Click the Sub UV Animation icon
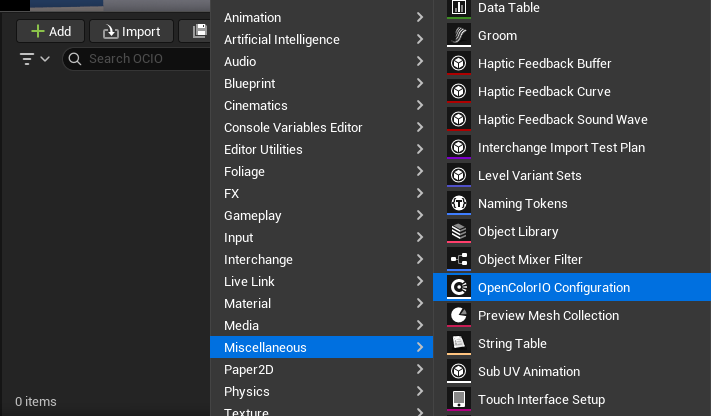Image resolution: width=711 pixels, height=416 pixels. pyautogui.click(x=459, y=372)
